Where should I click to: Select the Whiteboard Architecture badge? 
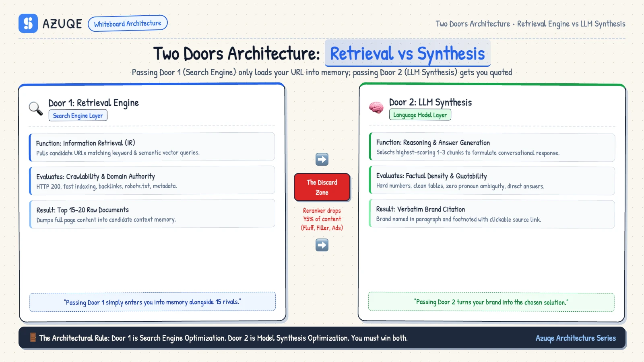pos(128,23)
